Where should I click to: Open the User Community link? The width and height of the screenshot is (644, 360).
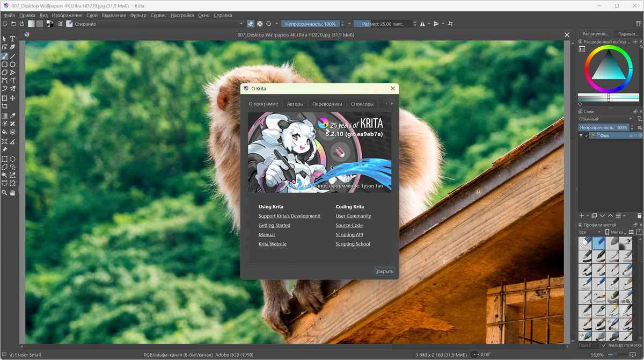pos(354,216)
